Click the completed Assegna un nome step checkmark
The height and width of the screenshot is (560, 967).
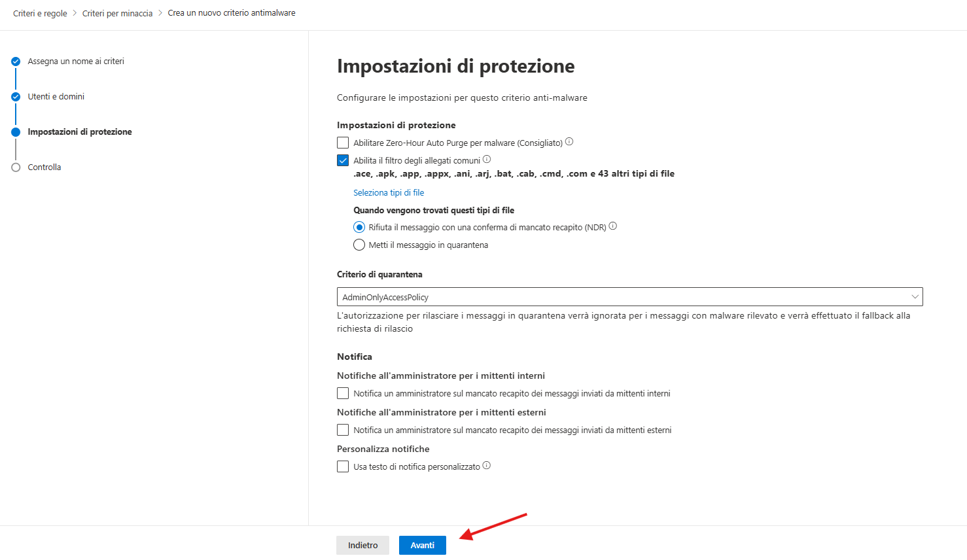point(16,61)
